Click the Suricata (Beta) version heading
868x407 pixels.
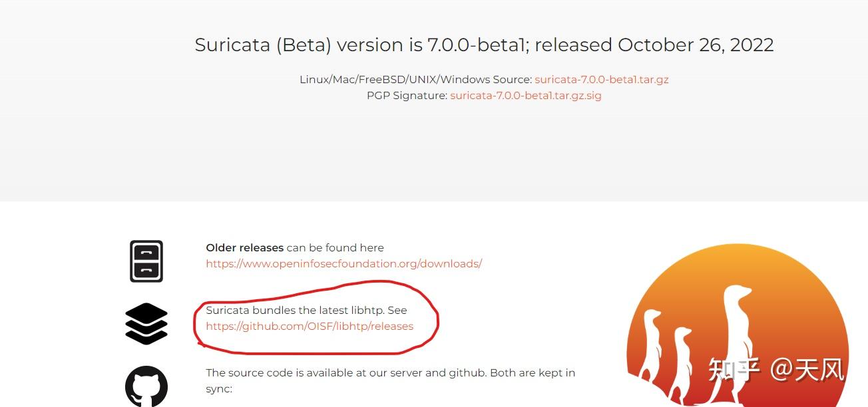pos(484,45)
